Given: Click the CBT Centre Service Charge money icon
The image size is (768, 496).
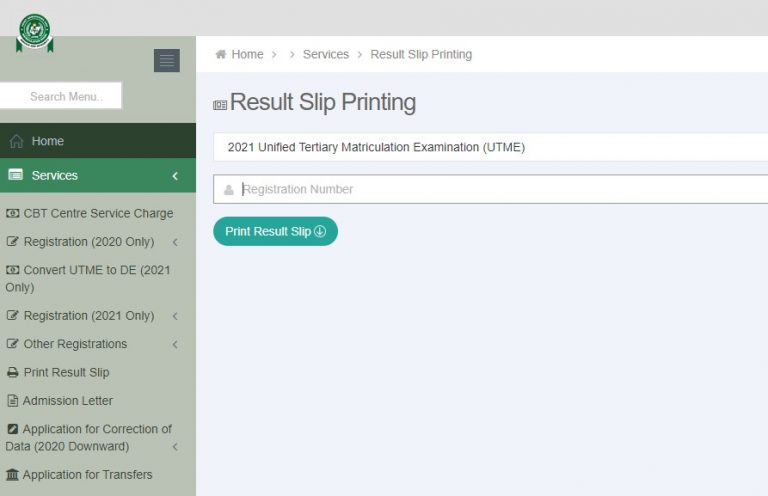Looking at the screenshot, I should 13,213.
